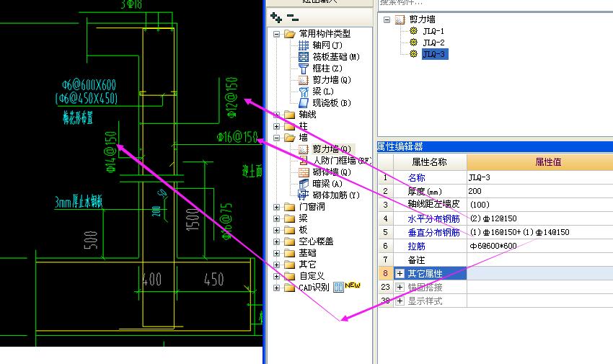The width and height of the screenshot is (613, 364).
Task: Collapse the 常用构件类型 tree node
Action: pyautogui.click(x=276, y=34)
